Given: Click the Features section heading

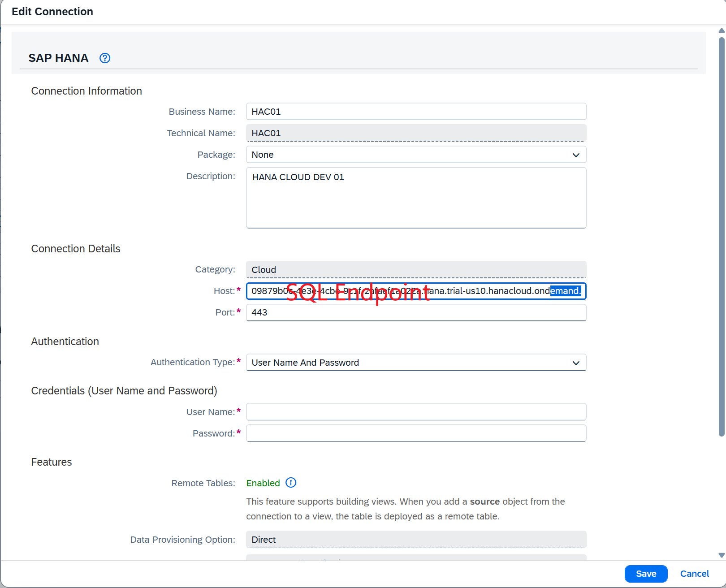Looking at the screenshot, I should (x=52, y=462).
